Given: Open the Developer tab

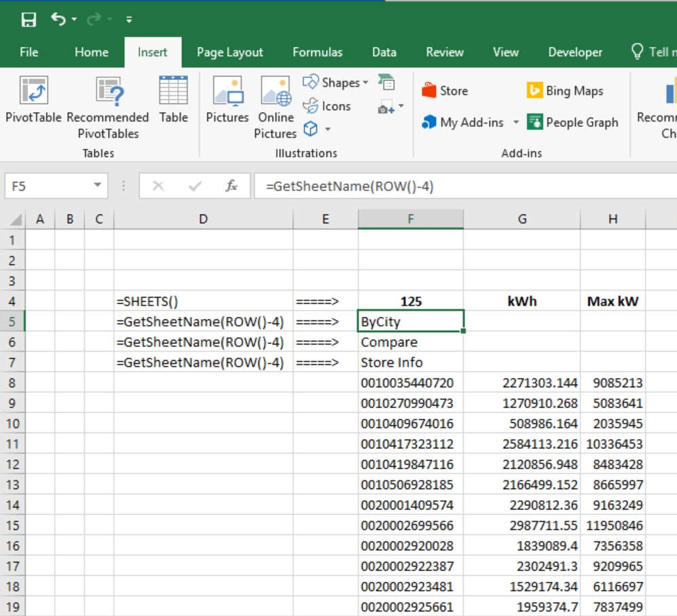Looking at the screenshot, I should (x=574, y=52).
